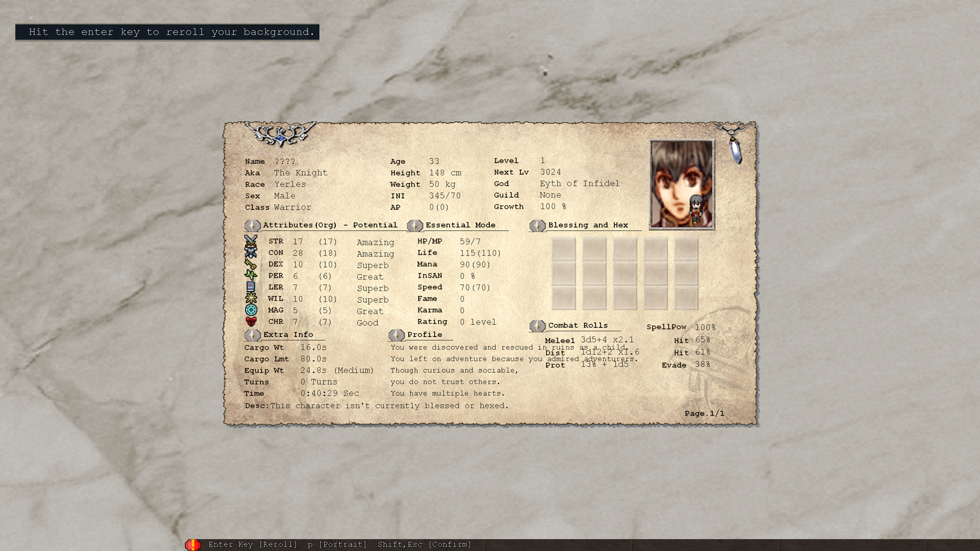Viewport: 980px width, 551px height.
Task: Click the DEX attribute icon
Action: (x=251, y=264)
